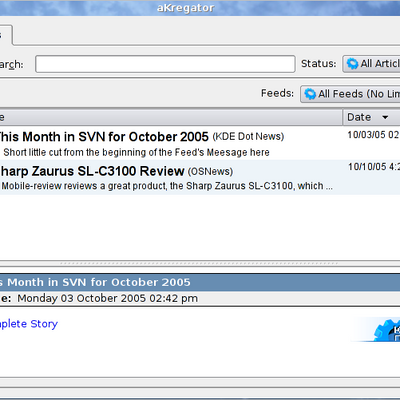Click the '(KDE Dot News)' feed label

coord(248,137)
